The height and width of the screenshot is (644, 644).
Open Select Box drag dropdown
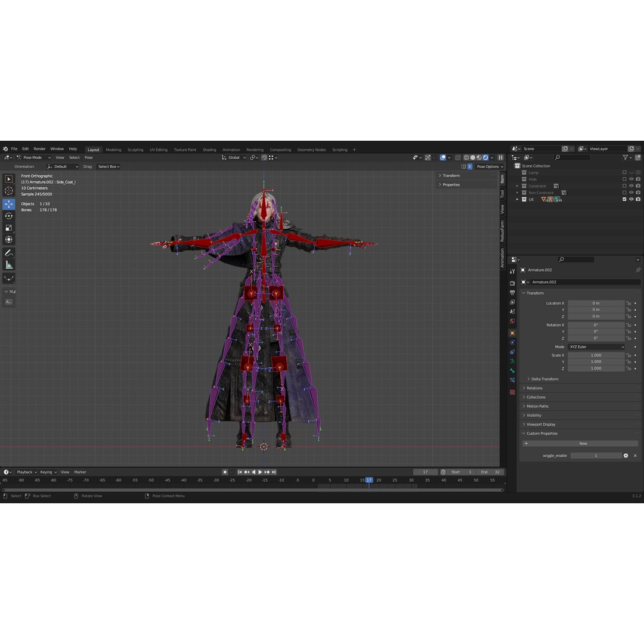click(x=109, y=166)
